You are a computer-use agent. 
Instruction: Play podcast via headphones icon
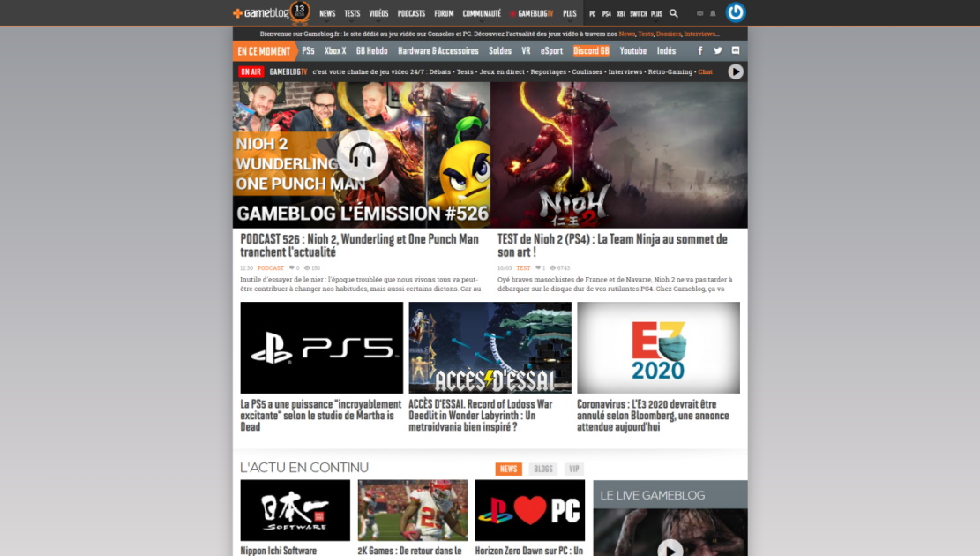pyautogui.click(x=362, y=155)
